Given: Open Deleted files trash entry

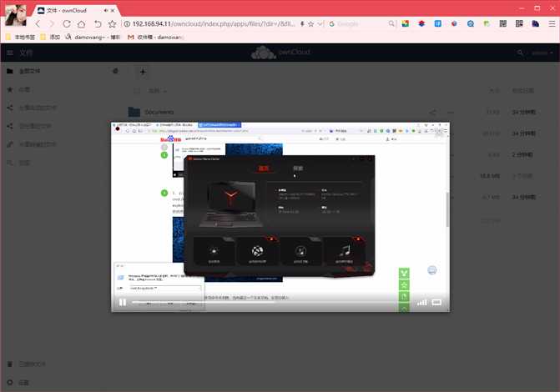Looking at the screenshot, I should tap(27, 364).
